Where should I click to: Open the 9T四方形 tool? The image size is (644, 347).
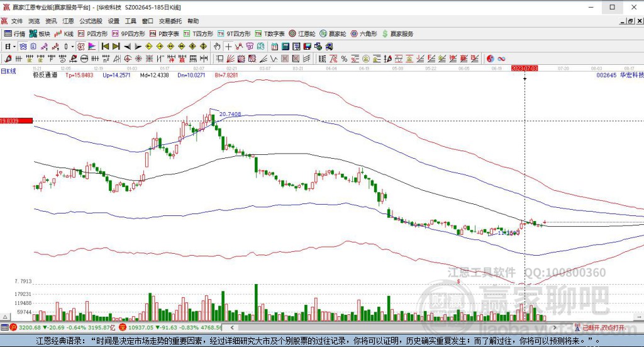pos(234,34)
